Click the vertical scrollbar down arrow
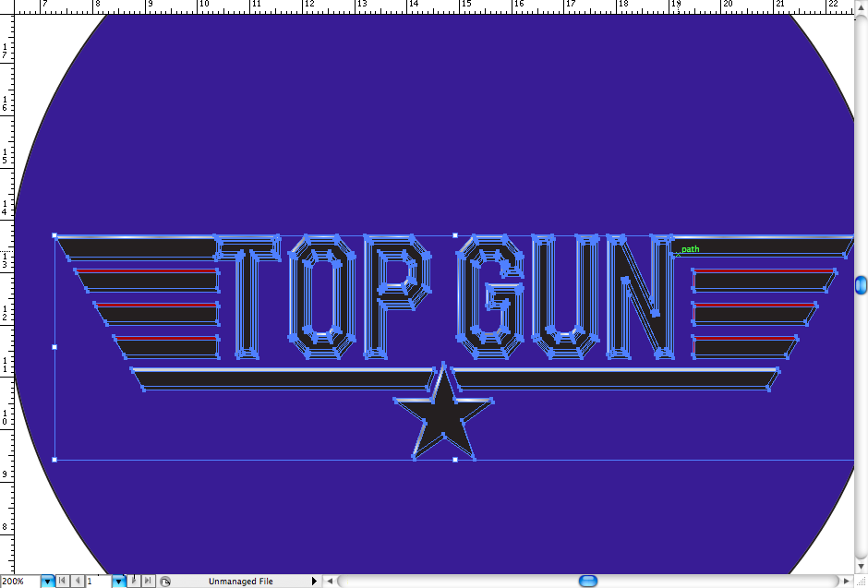 [862, 567]
